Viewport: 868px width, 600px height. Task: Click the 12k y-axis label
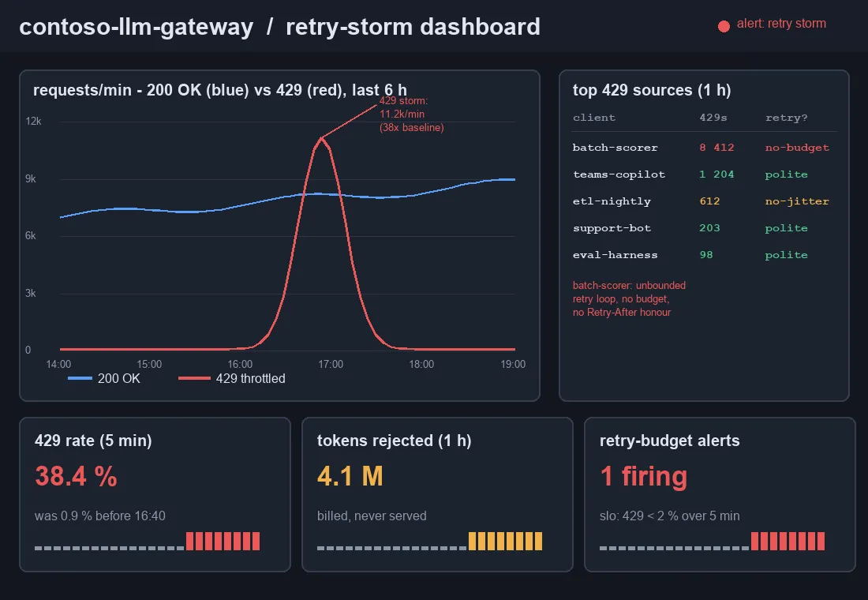click(x=33, y=122)
